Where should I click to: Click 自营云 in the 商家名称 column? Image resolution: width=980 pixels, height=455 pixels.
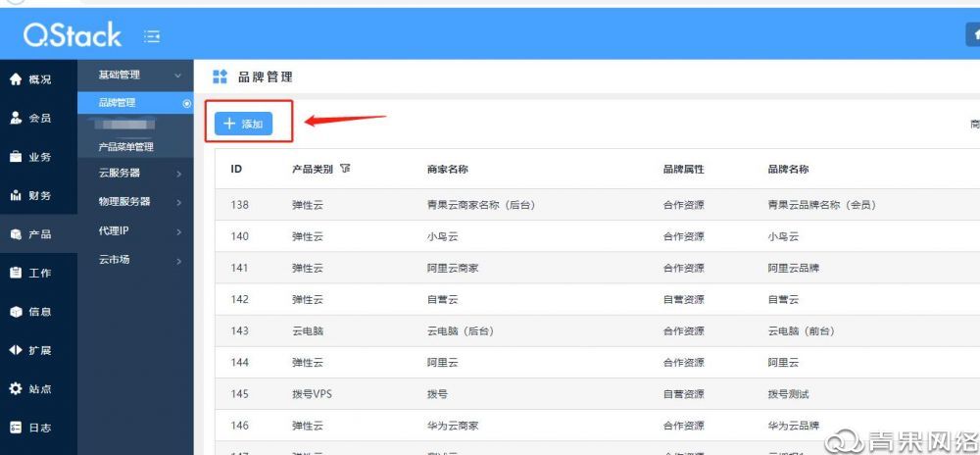tap(443, 299)
